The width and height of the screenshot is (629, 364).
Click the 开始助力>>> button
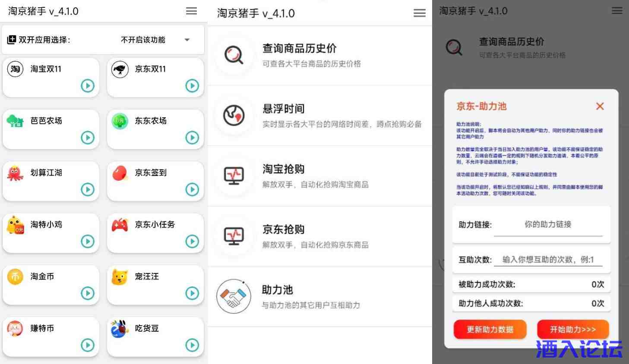tap(573, 329)
